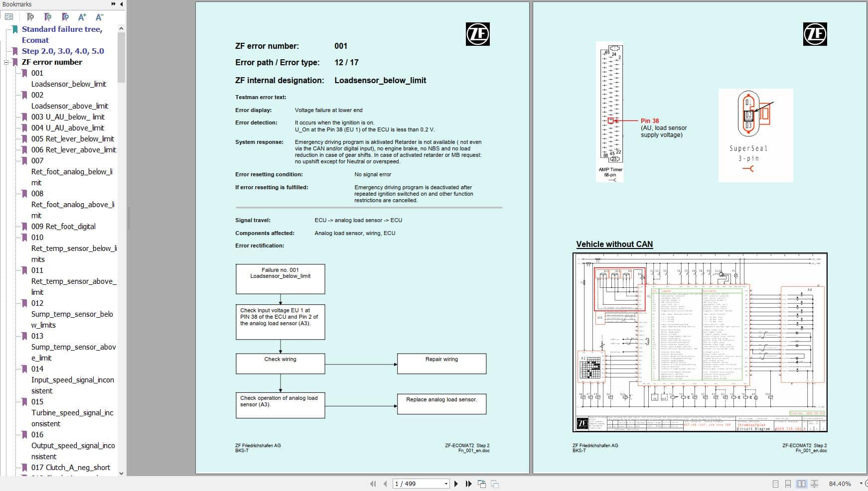
Task: Click the bookmark destination refresh icon
Action: [x=65, y=17]
